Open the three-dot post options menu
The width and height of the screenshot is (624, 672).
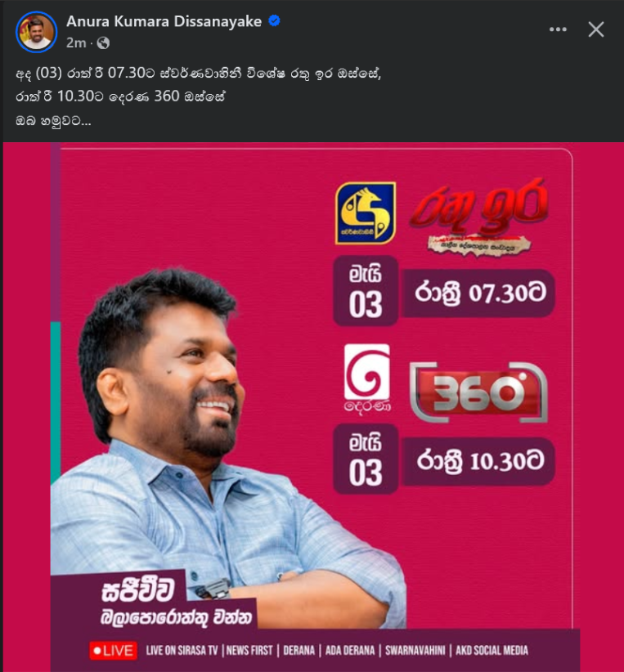pyautogui.click(x=558, y=29)
